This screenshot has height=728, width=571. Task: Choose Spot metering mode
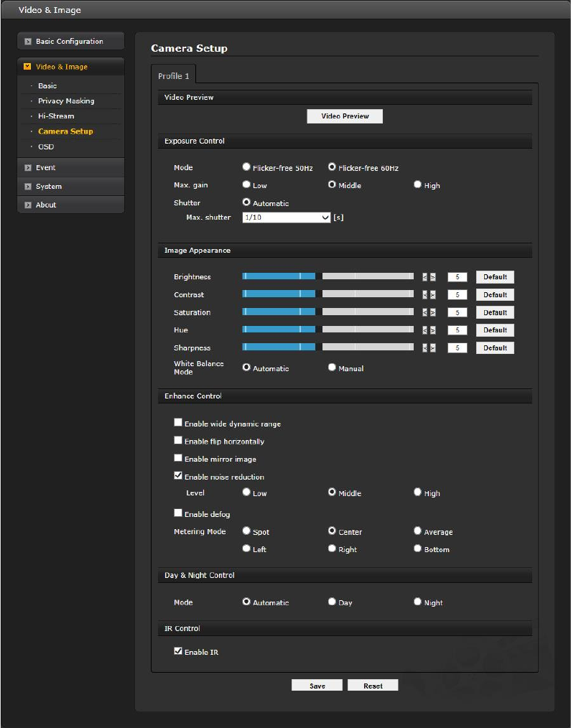[246, 531]
